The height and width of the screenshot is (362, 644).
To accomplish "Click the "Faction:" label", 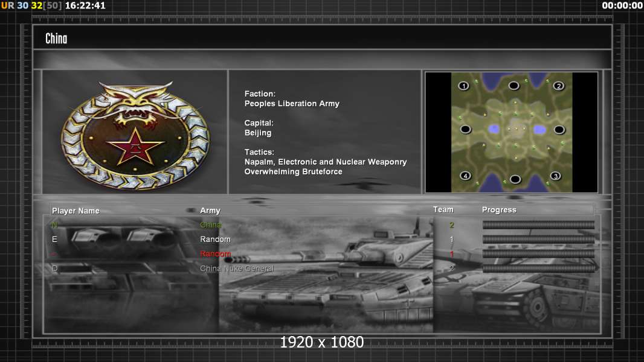I will pos(260,94).
